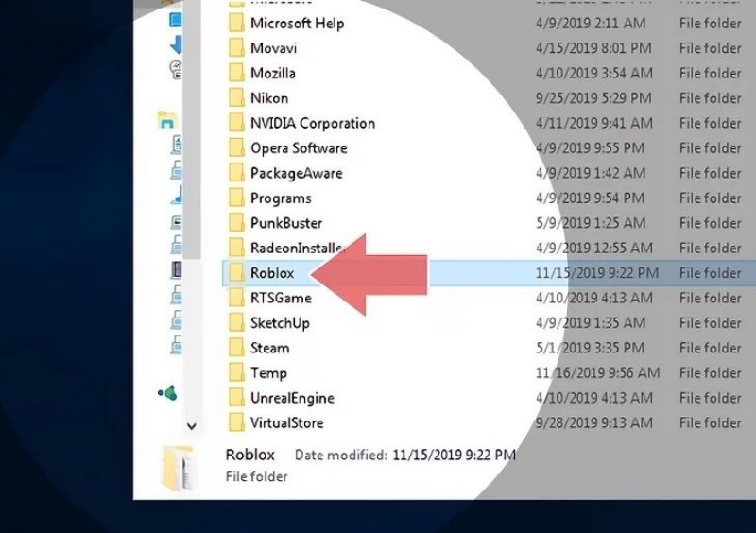This screenshot has width=756, height=533.
Task: Click the navigation pane scroll down arrow
Action: (x=192, y=427)
